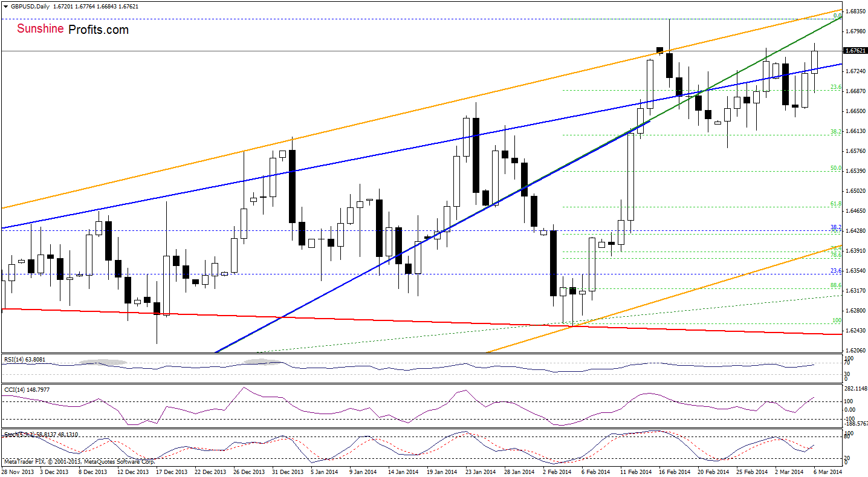
Task: Click the Fibonacci 0.0 level label
Action: (x=838, y=16)
